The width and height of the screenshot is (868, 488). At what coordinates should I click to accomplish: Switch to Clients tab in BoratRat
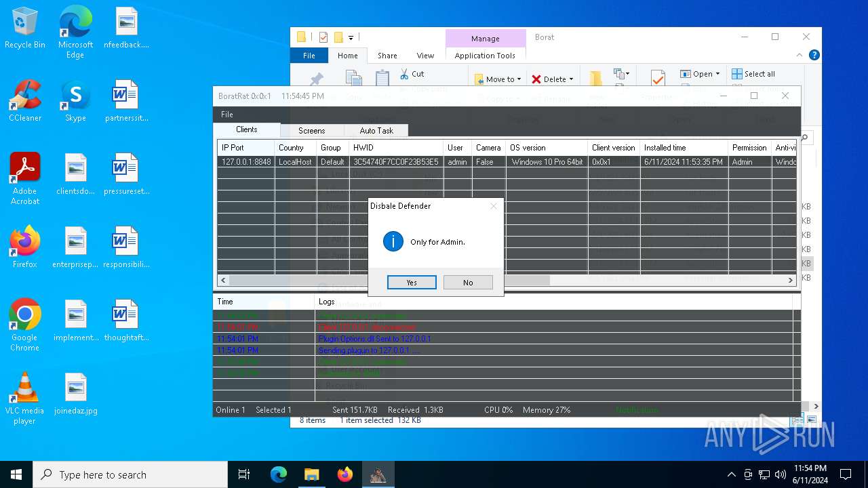click(x=247, y=129)
